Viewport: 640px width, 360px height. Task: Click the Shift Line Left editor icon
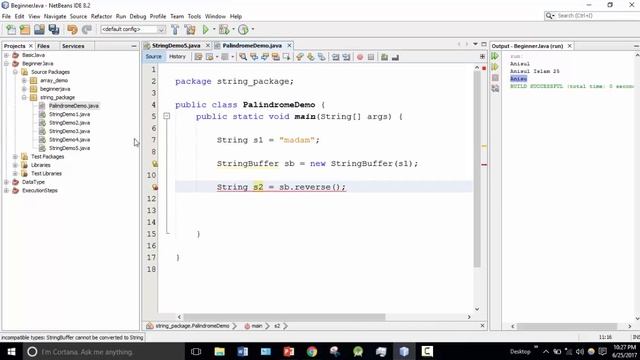click(x=336, y=57)
